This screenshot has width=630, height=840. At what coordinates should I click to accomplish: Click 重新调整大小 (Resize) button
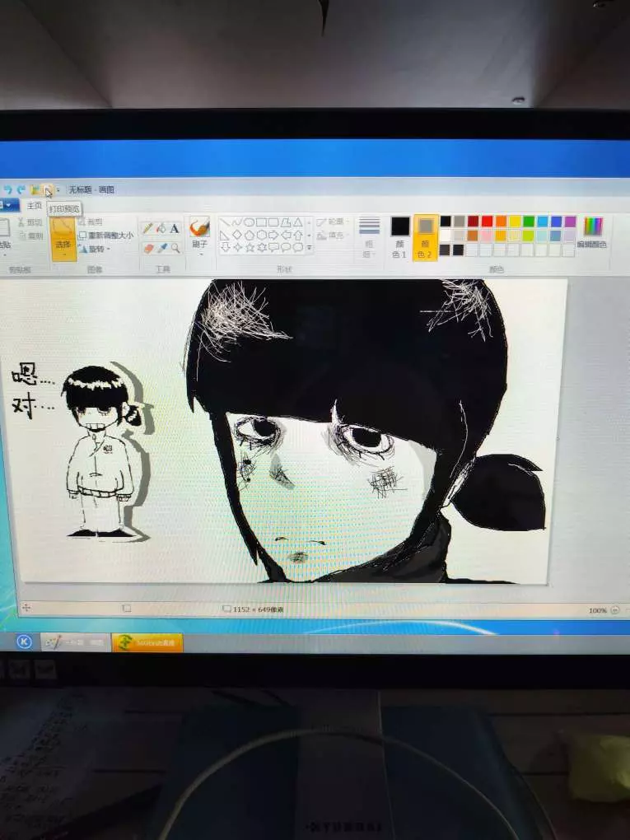click(106, 236)
